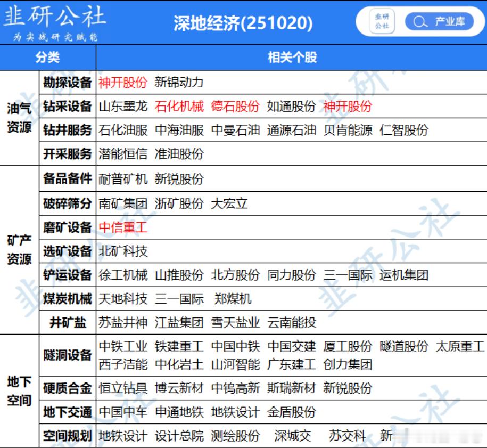Click stock 山东墨龙
The width and height of the screenshot is (487, 448).
click(x=123, y=107)
